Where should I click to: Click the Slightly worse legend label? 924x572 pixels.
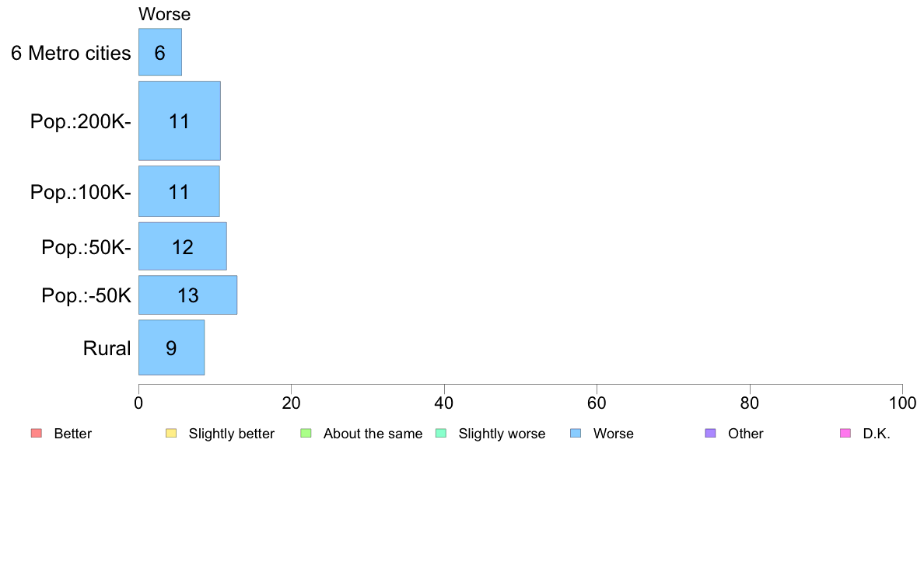[x=502, y=434]
